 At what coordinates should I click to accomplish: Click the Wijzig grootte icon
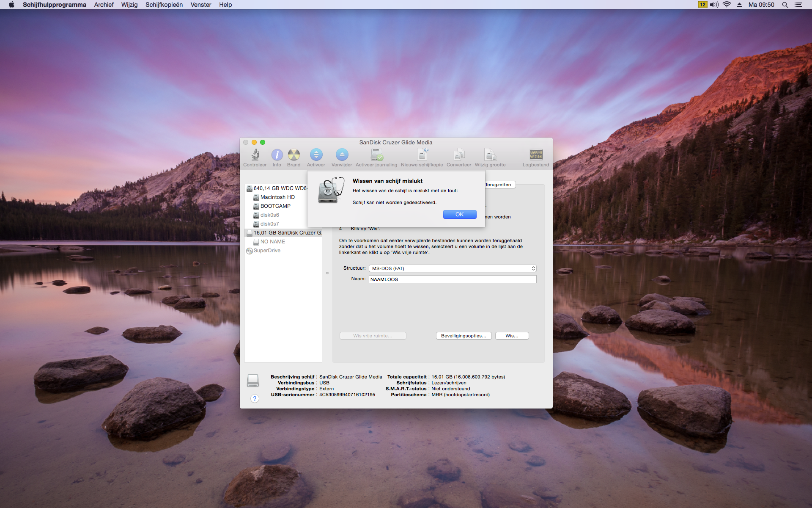coord(490,155)
